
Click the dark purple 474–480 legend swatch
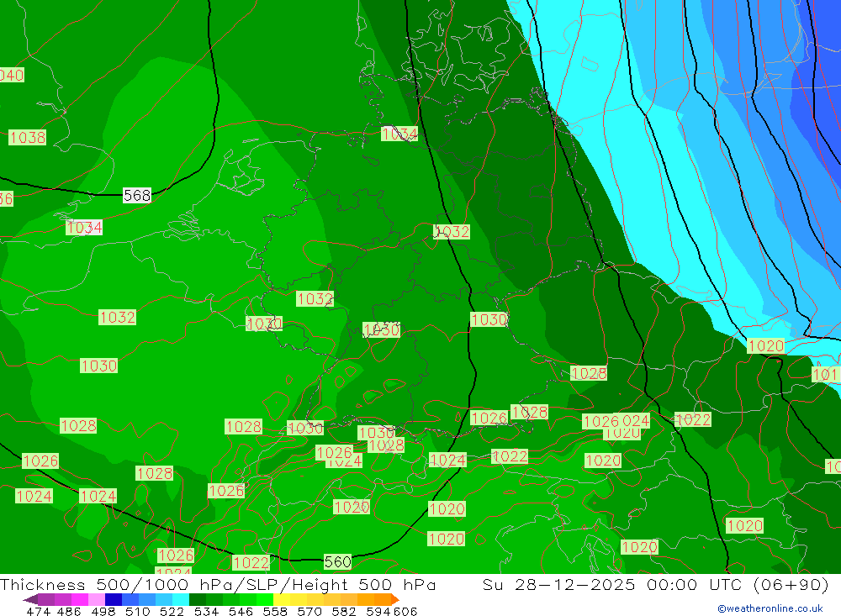tap(46, 599)
